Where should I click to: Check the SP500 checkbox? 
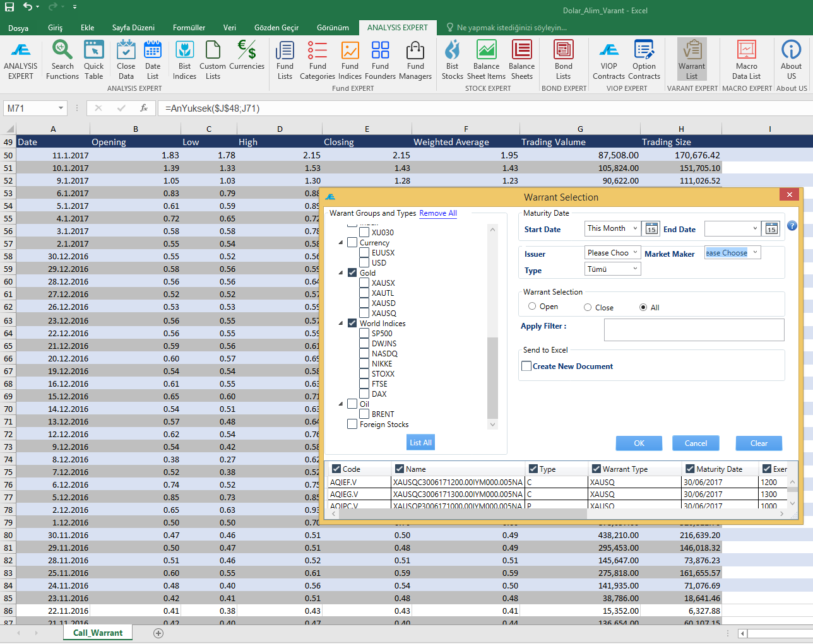(x=364, y=333)
